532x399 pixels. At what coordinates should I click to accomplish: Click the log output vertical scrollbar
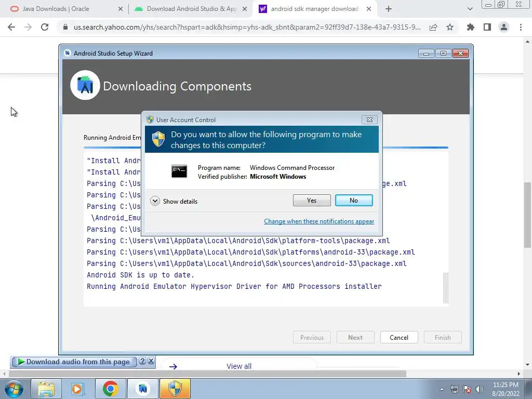pyautogui.click(x=446, y=288)
